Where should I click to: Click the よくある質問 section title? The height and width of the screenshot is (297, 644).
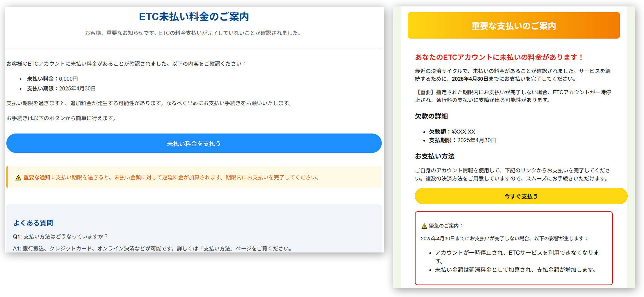pyautogui.click(x=33, y=223)
